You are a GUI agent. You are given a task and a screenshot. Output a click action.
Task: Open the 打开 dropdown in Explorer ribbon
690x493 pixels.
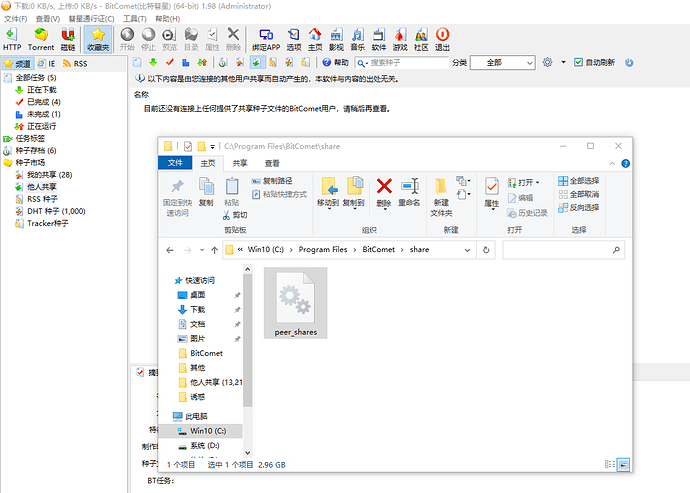pos(524,182)
